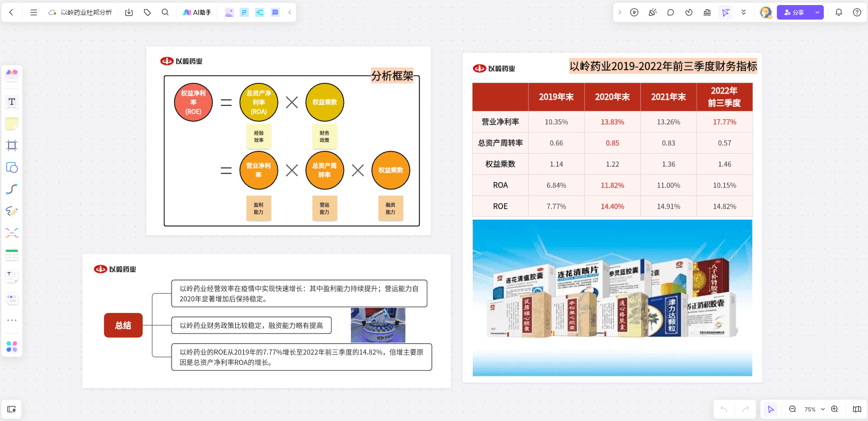The width and height of the screenshot is (868, 421).
Task: Click the export/download icon
Action: click(129, 12)
